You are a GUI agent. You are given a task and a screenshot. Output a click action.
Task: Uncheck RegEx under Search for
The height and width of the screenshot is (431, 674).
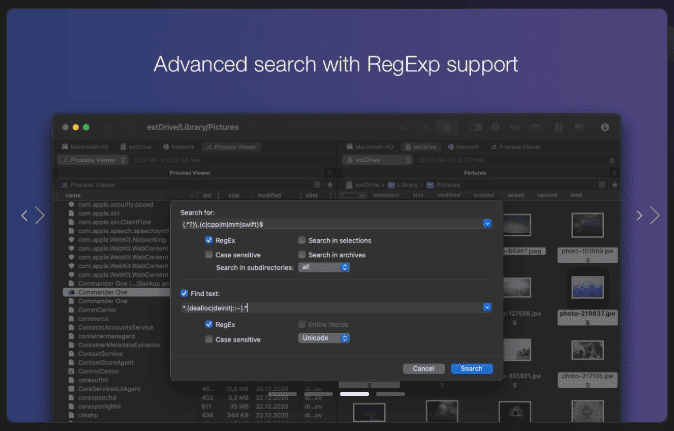click(x=209, y=240)
